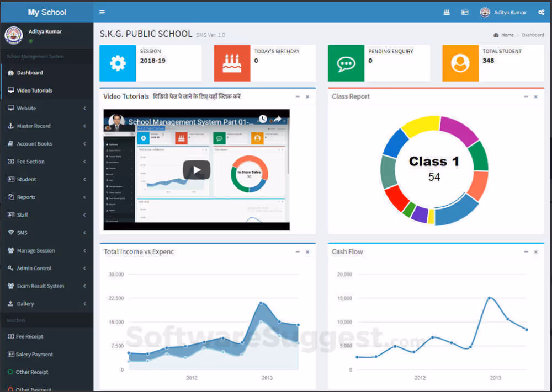Play the School Management System video

point(197,170)
